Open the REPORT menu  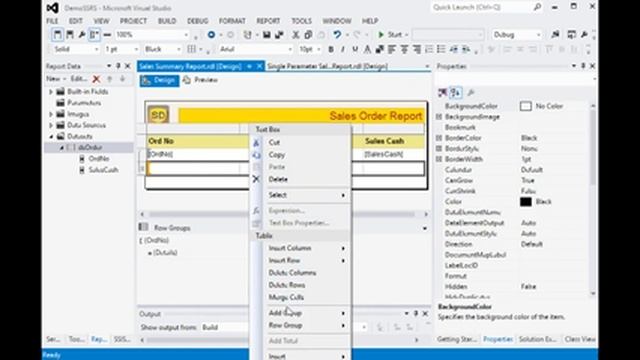click(x=268, y=21)
